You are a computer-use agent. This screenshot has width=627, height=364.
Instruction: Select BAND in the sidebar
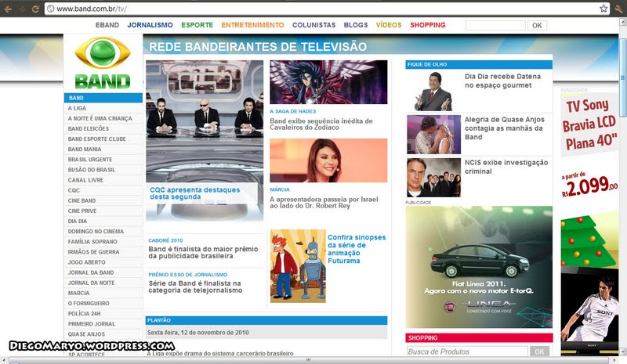tap(103, 98)
